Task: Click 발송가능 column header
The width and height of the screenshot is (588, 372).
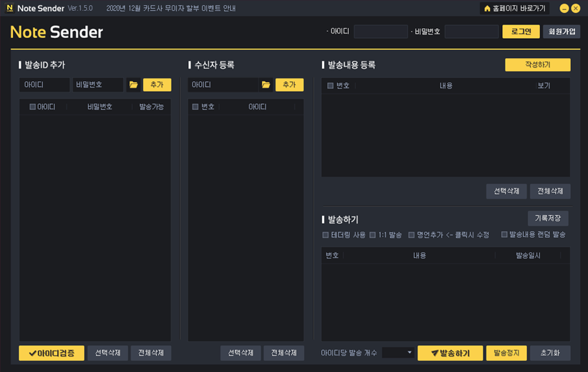Action: click(x=152, y=107)
